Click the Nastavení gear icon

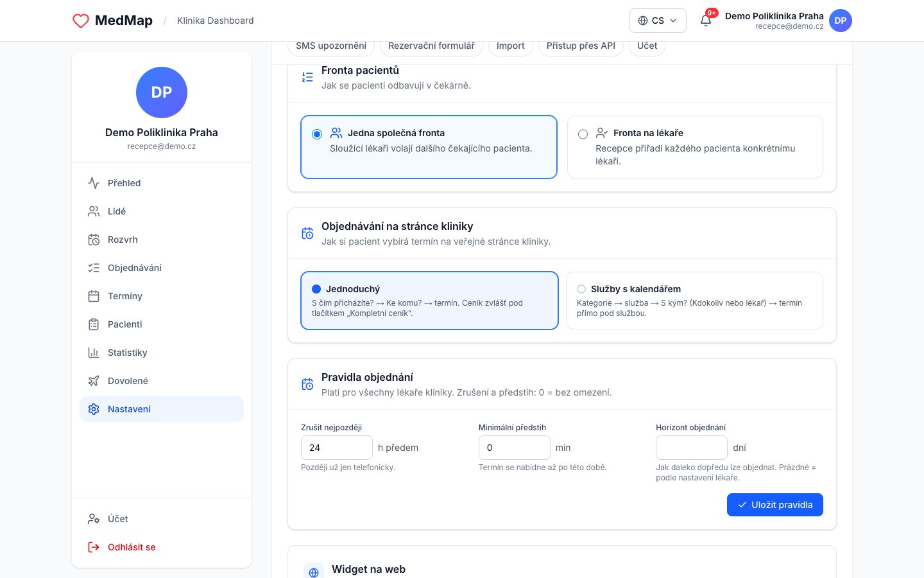(x=94, y=409)
